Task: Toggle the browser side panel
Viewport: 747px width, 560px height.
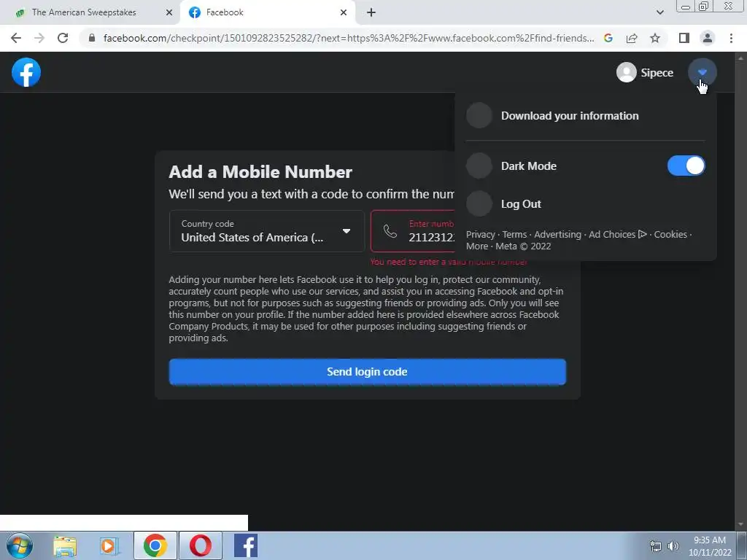Action: (x=684, y=38)
